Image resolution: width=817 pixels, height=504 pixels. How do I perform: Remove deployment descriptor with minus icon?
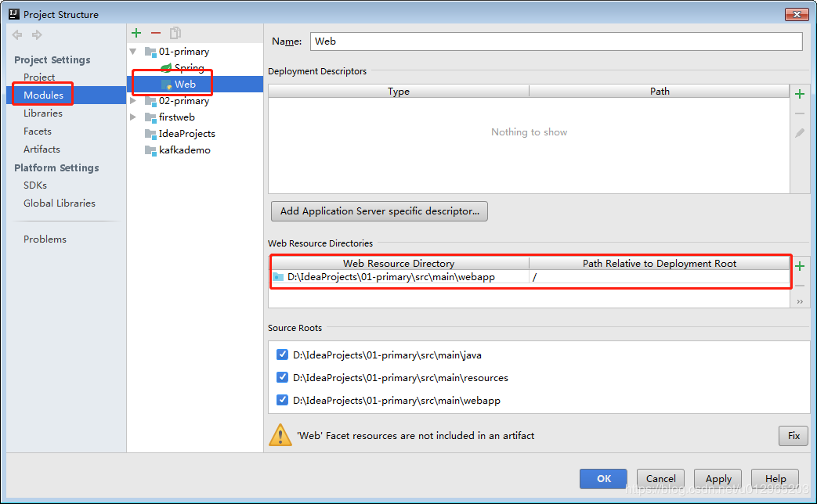click(800, 113)
